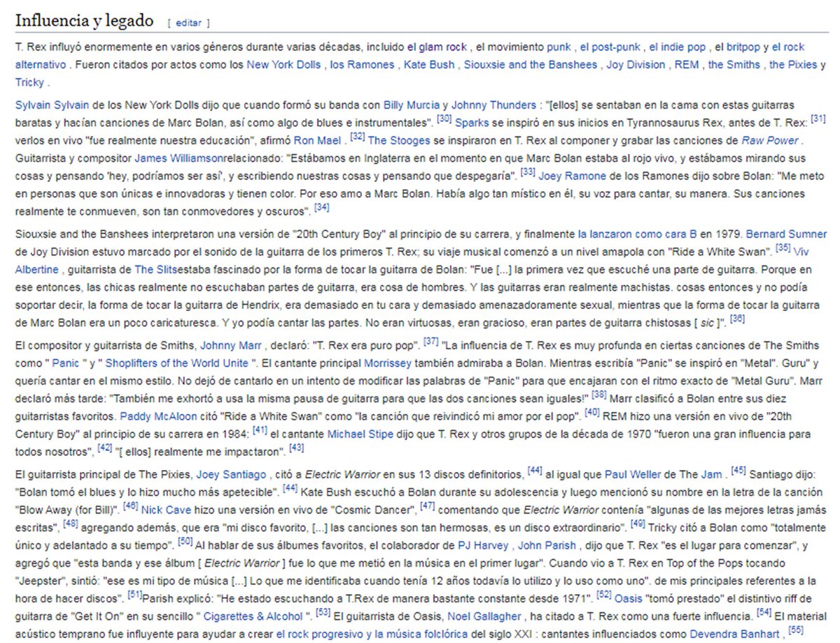Follow the 'britpop' link
This screenshot has height=643, width=840.
pos(743,48)
